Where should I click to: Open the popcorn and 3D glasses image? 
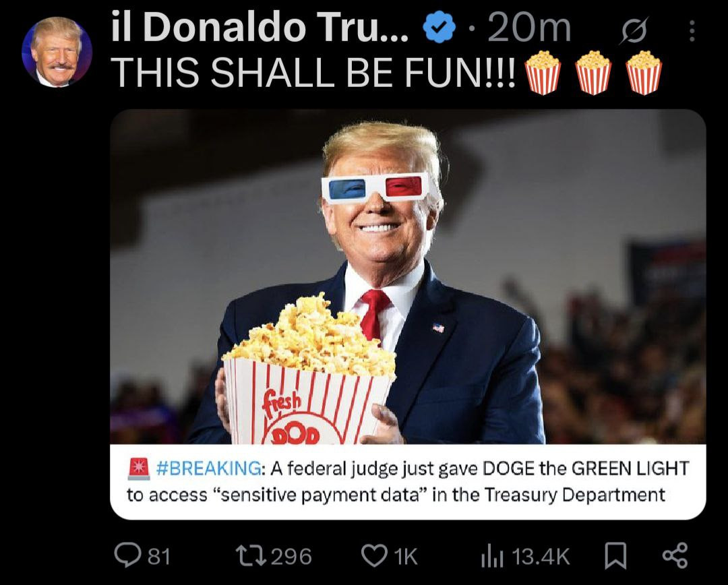pos(408,277)
